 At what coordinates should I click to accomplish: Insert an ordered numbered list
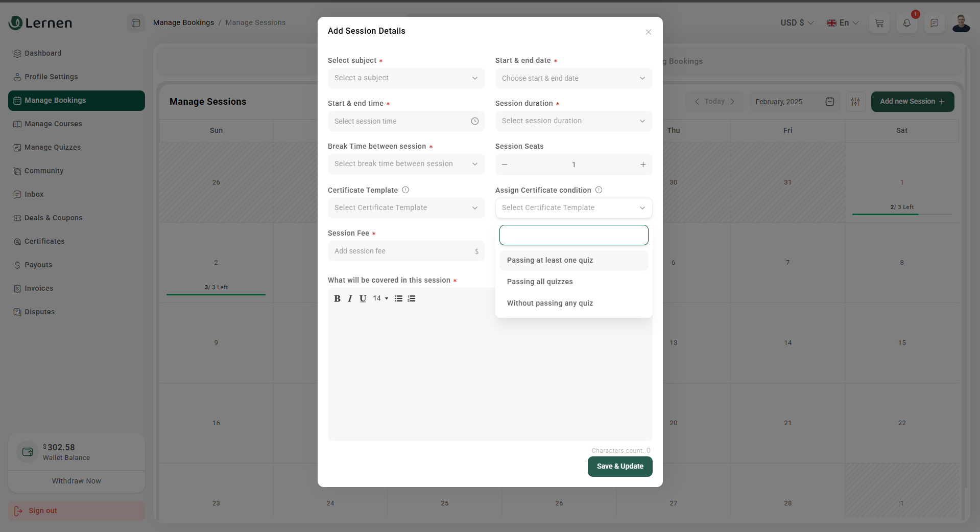412,298
